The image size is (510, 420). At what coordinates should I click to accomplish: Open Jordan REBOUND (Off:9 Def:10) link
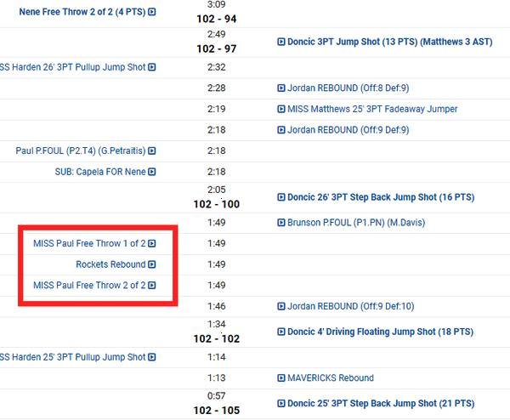[x=350, y=306]
